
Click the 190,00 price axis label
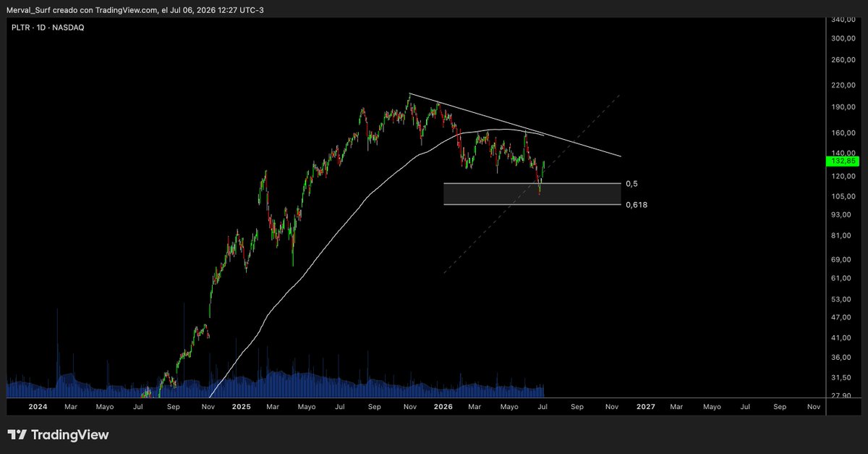[x=843, y=107]
